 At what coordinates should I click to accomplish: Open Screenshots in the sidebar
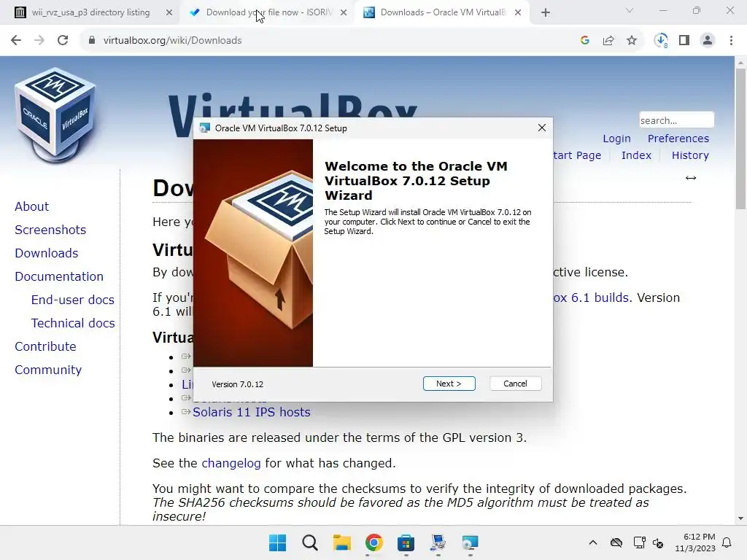tap(50, 230)
